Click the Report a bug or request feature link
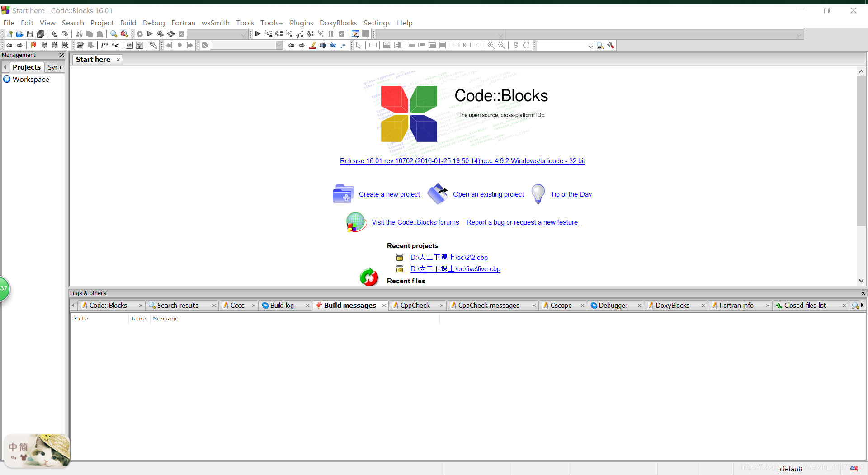The height and width of the screenshot is (475, 868). pos(523,222)
